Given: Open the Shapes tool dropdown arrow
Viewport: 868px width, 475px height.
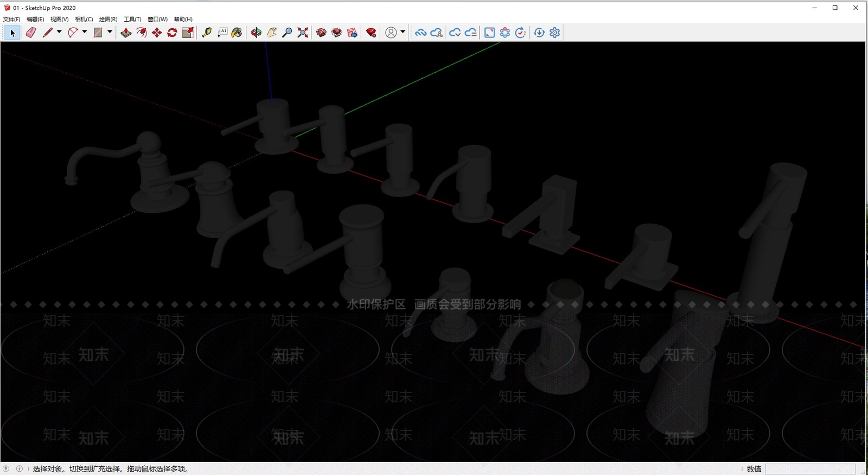Looking at the screenshot, I should pos(110,32).
